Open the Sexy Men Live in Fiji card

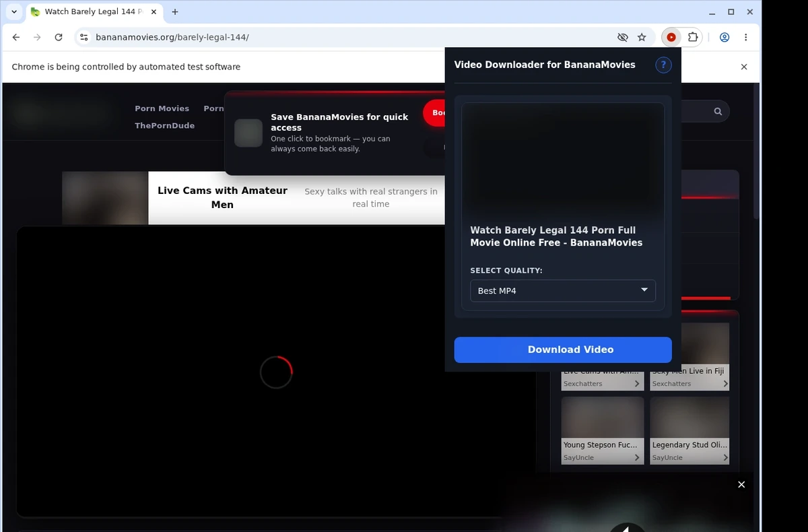click(689, 356)
